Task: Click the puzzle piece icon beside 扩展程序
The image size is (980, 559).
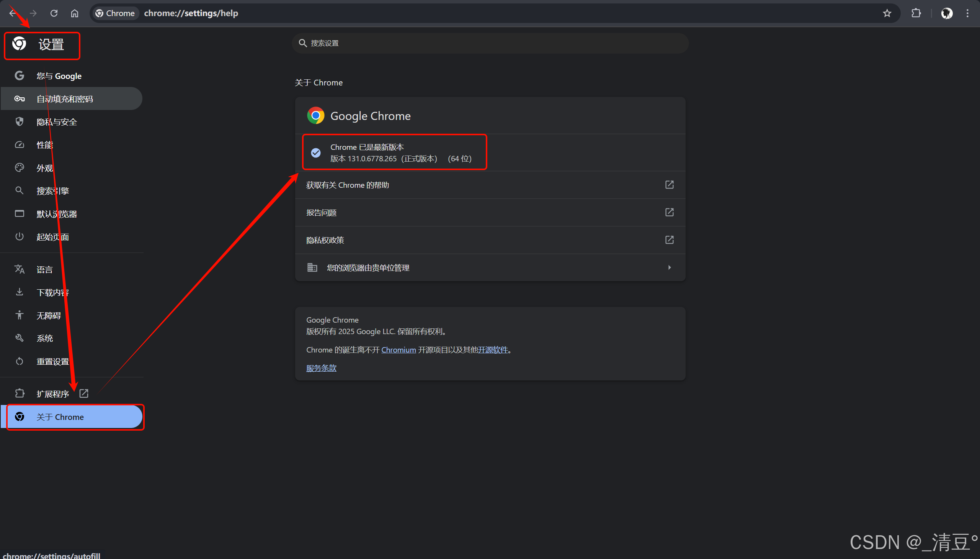Action: [20, 393]
